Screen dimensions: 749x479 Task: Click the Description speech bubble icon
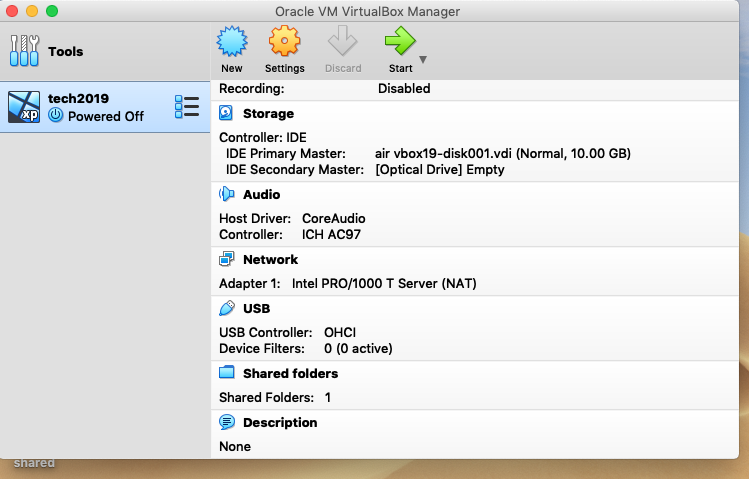pyautogui.click(x=227, y=422)
